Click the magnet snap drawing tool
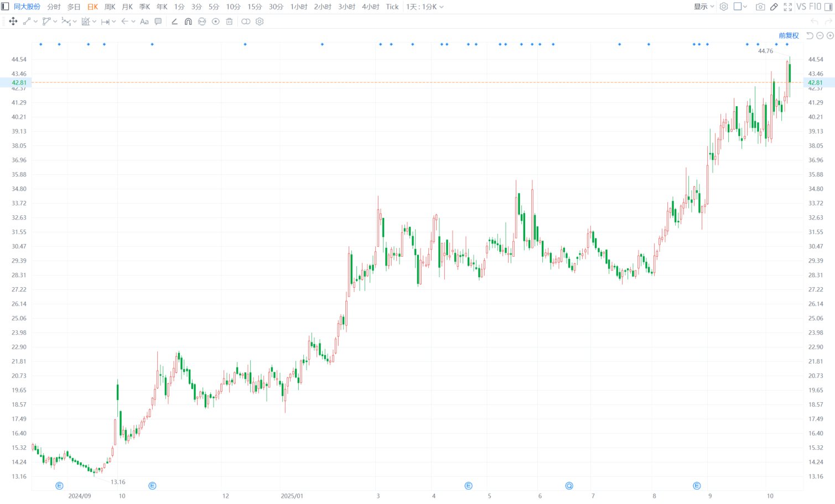The image size is (835, 504). (188, 22)
